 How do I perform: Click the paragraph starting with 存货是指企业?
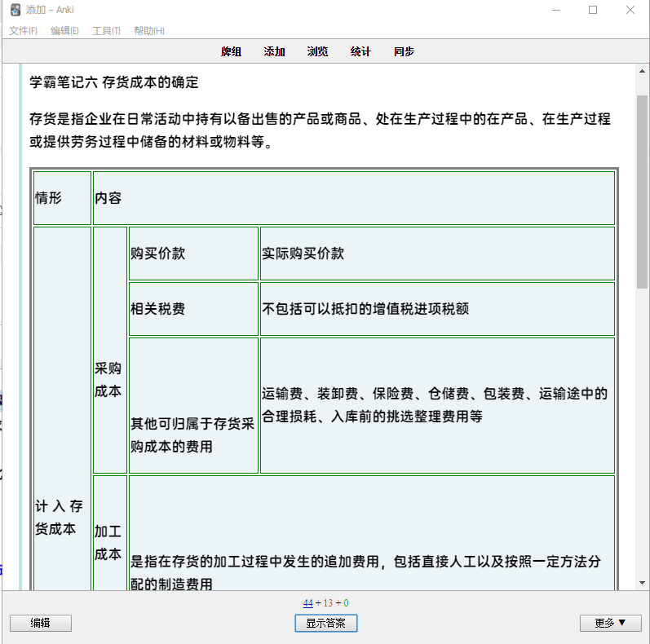click(320, 130)
